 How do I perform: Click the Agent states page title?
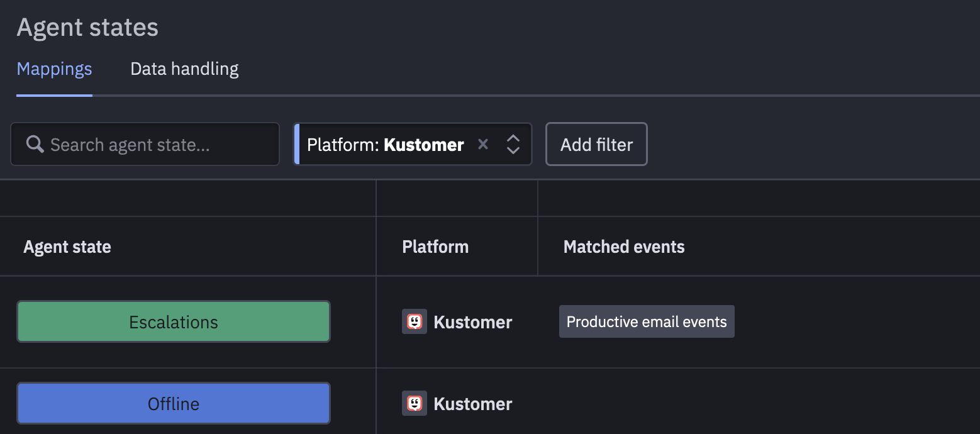pyautogui.click(x=87, y=27)
